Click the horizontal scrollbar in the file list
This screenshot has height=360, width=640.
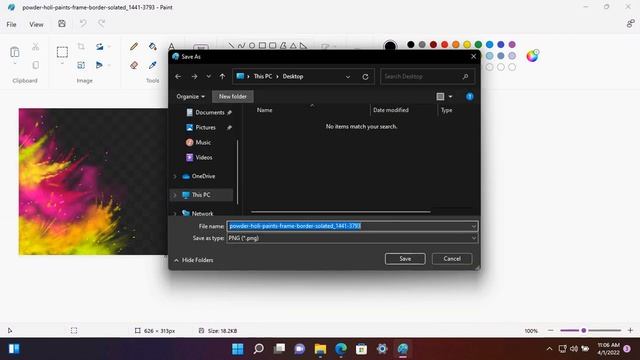[340, 212]
